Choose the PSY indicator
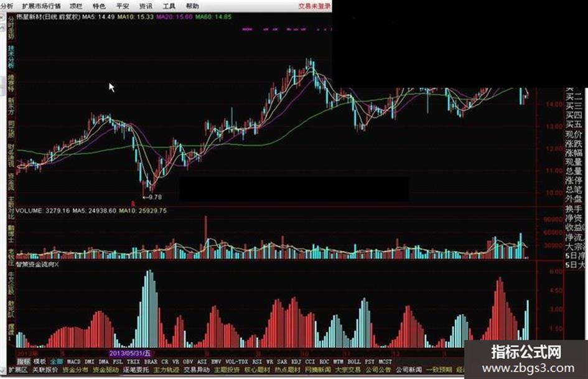Screen dimensions: 588x379 click(370, 362)
